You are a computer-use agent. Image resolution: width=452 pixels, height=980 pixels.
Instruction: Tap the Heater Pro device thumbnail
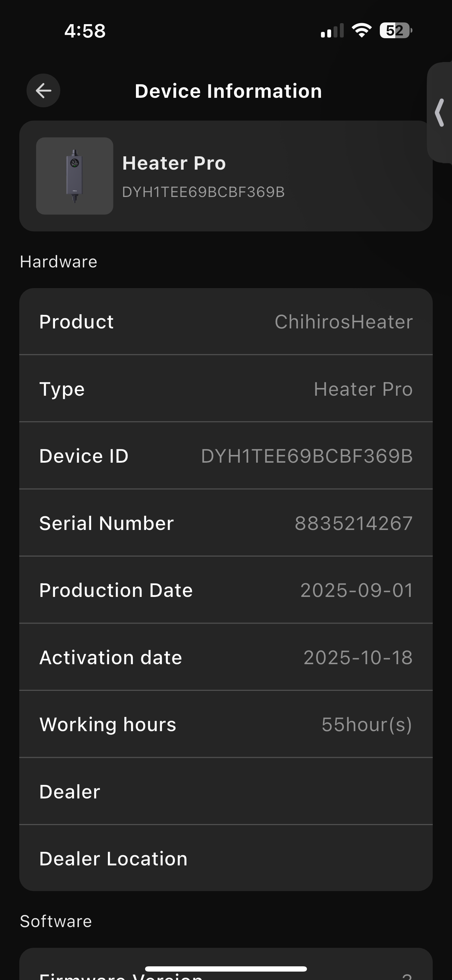coord(75,176)
